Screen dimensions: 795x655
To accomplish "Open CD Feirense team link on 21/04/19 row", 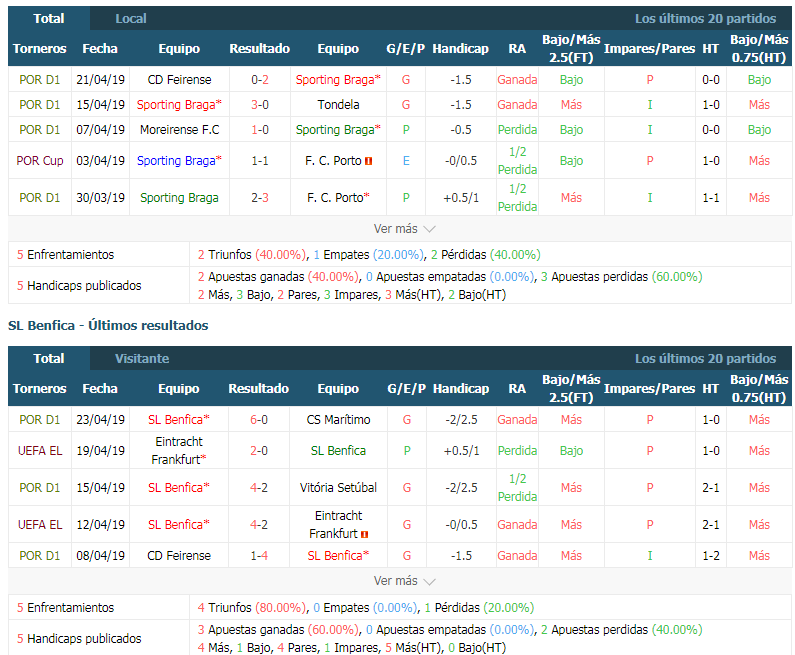I will click(179, 80).
